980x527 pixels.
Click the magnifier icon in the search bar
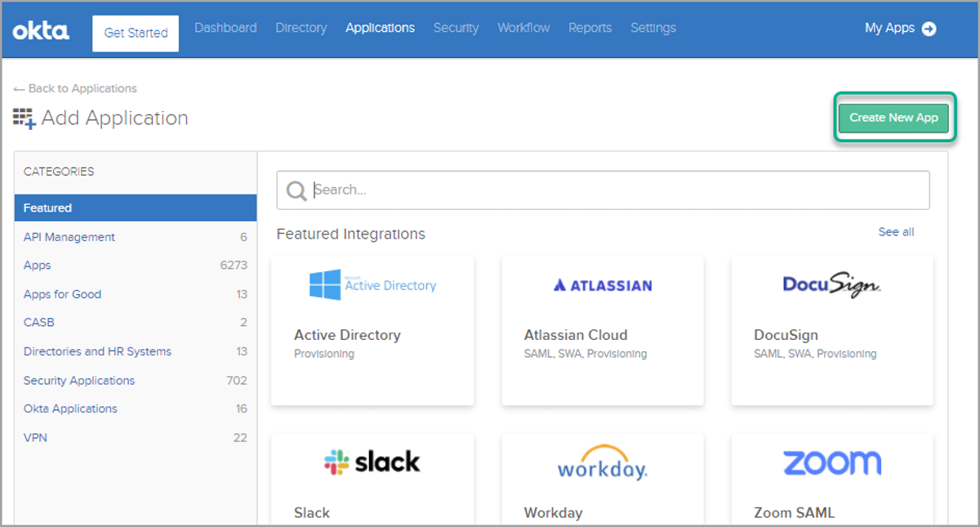296,190
